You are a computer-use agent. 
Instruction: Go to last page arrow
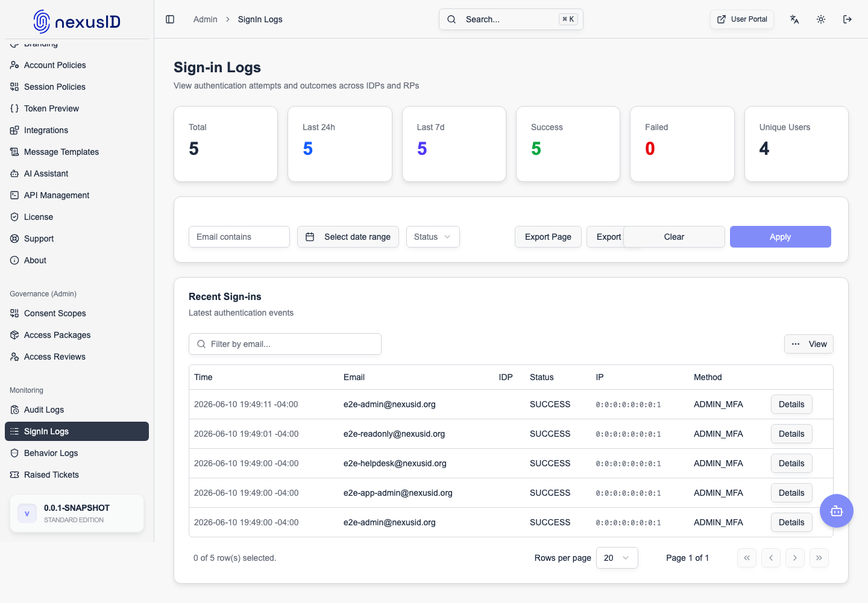coord(819,558)
